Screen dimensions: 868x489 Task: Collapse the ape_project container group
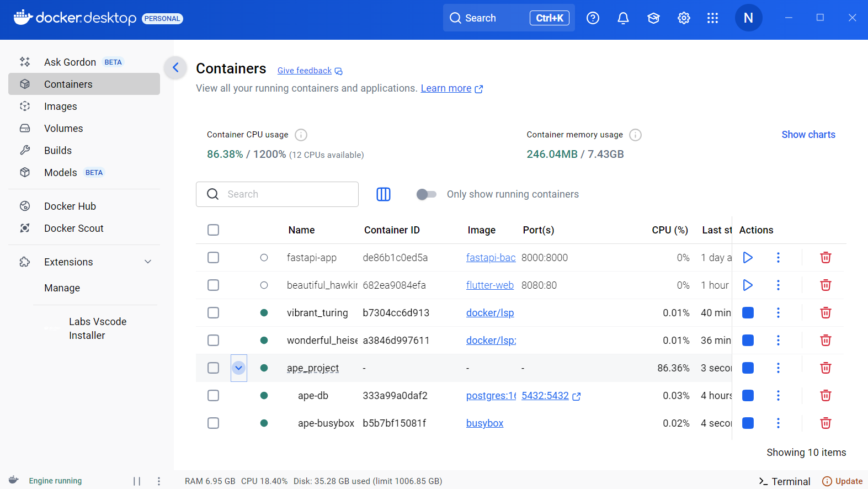click(x=238, y=368)
